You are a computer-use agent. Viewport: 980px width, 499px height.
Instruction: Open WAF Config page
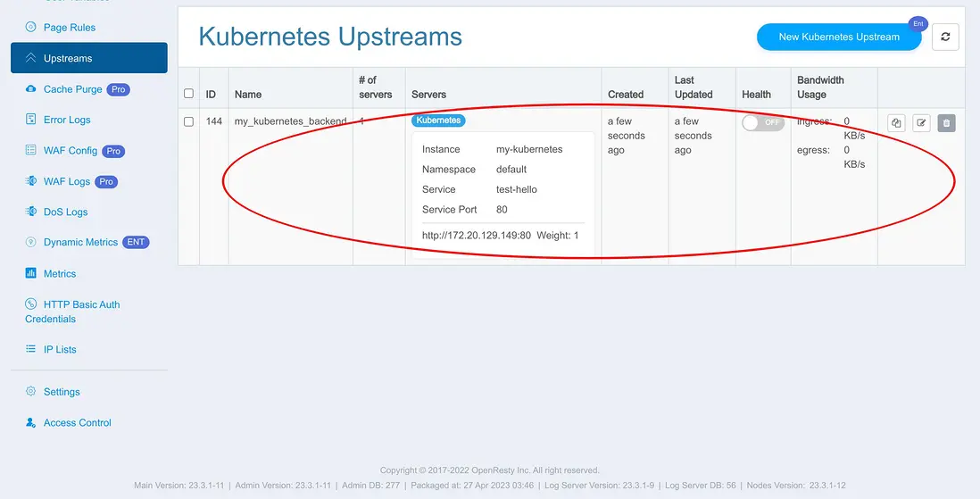coord(70,151)
